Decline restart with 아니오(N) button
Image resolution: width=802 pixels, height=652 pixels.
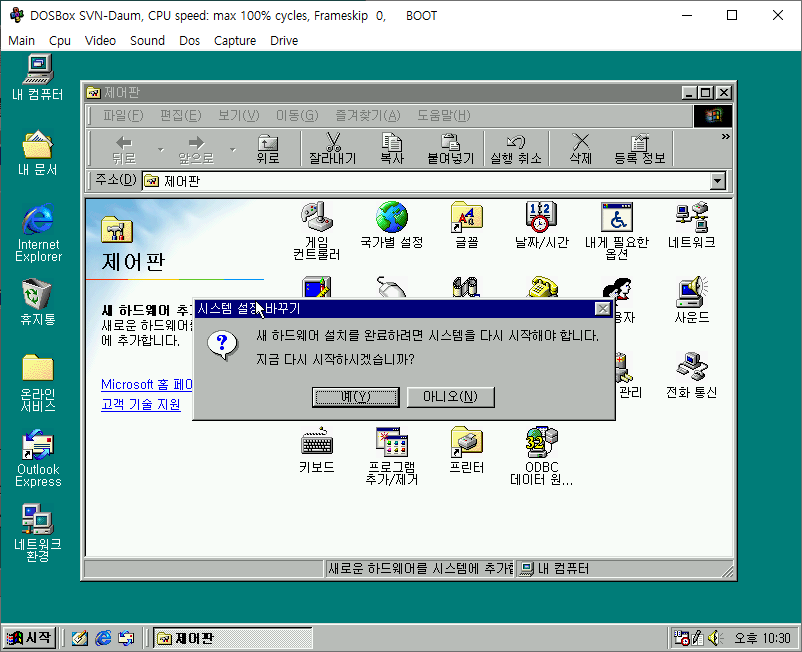pyautogui.click(x=450, y=397)
